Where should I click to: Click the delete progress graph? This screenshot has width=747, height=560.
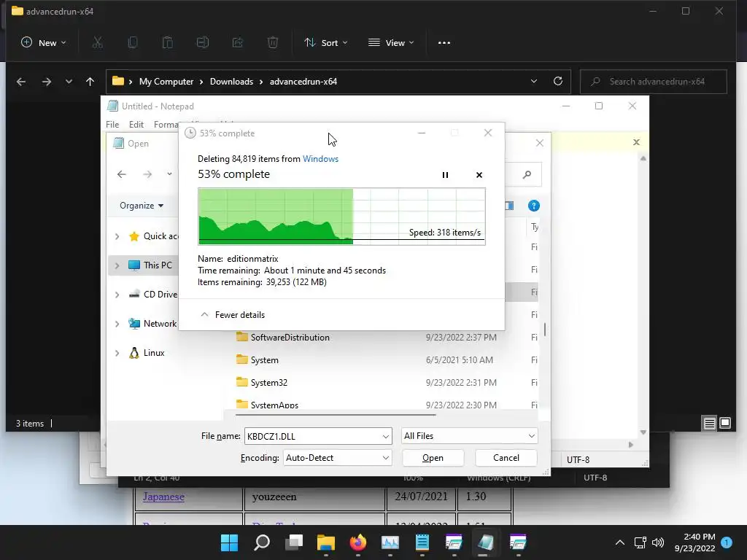pyautogui.click(x=341, y=217)
